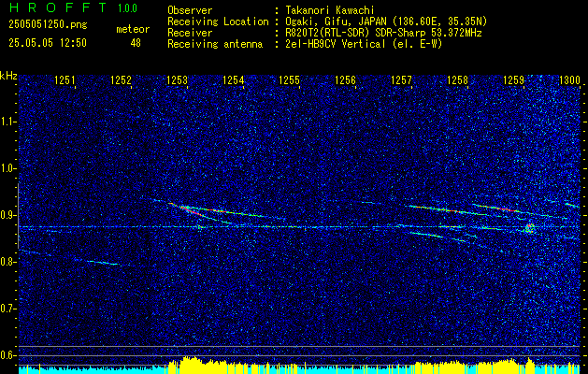Click the 1253 time marker

pos(177,79)
